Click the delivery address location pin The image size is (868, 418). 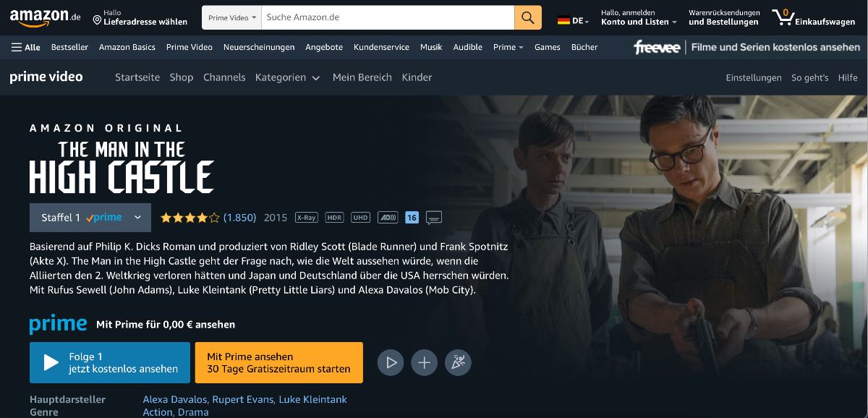pos(97,20)
